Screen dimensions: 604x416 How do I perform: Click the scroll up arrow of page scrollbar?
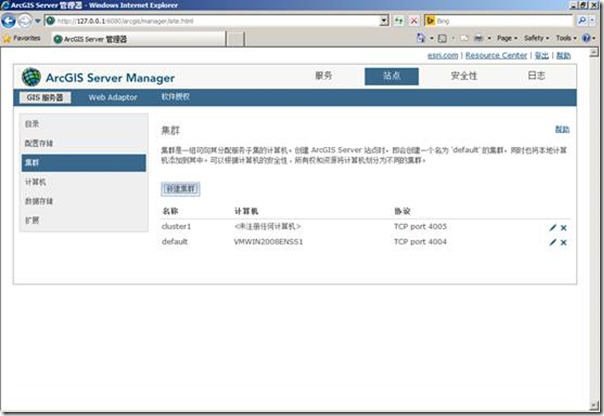[594, 52]
